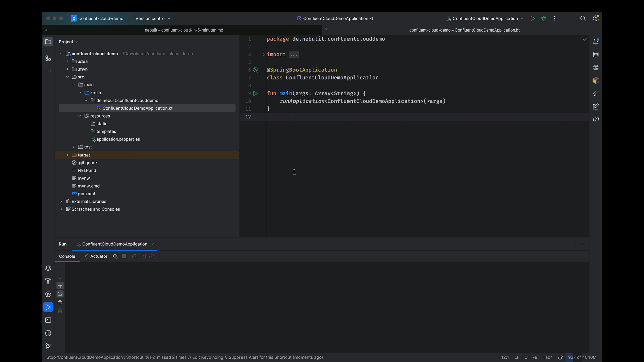This screenshot has height=362, width=644.
Task: Open Search Everywhere with the magnifier icon
Action: point(583,18)
